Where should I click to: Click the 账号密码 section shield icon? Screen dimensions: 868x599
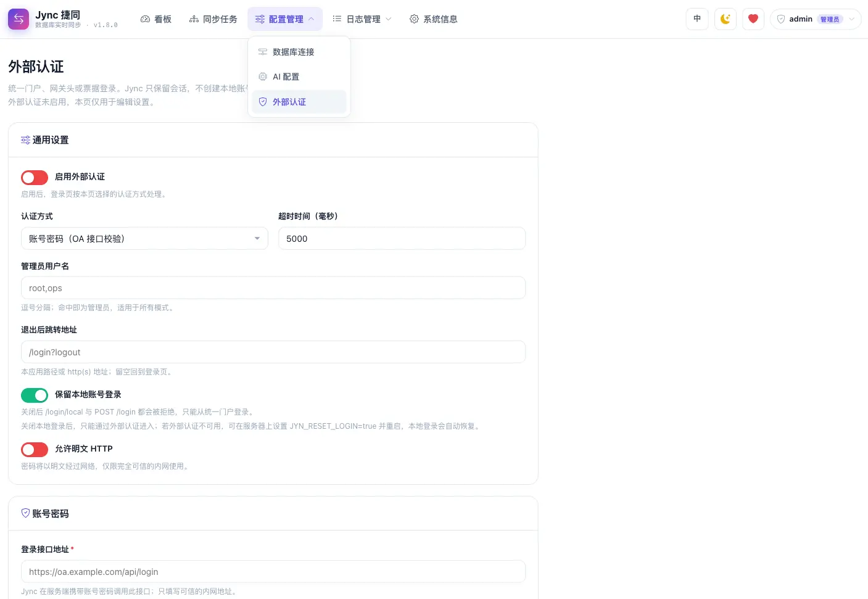click(x=25, y=513)
